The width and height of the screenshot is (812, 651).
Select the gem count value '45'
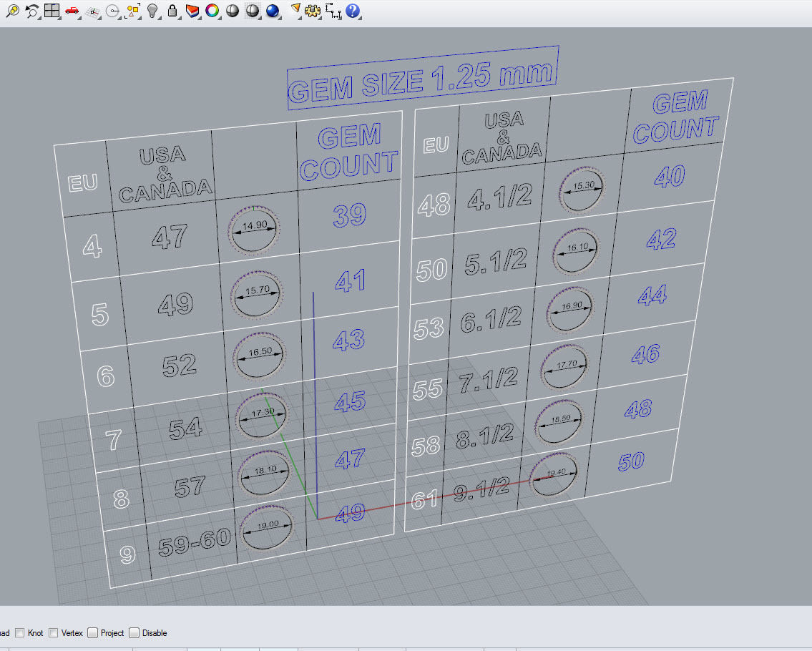pyautogui.click(x=350, y=401)
